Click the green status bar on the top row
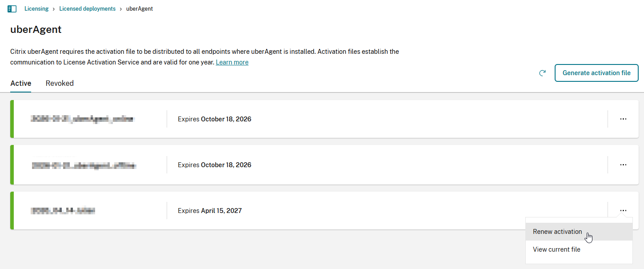 pos(12,119)
